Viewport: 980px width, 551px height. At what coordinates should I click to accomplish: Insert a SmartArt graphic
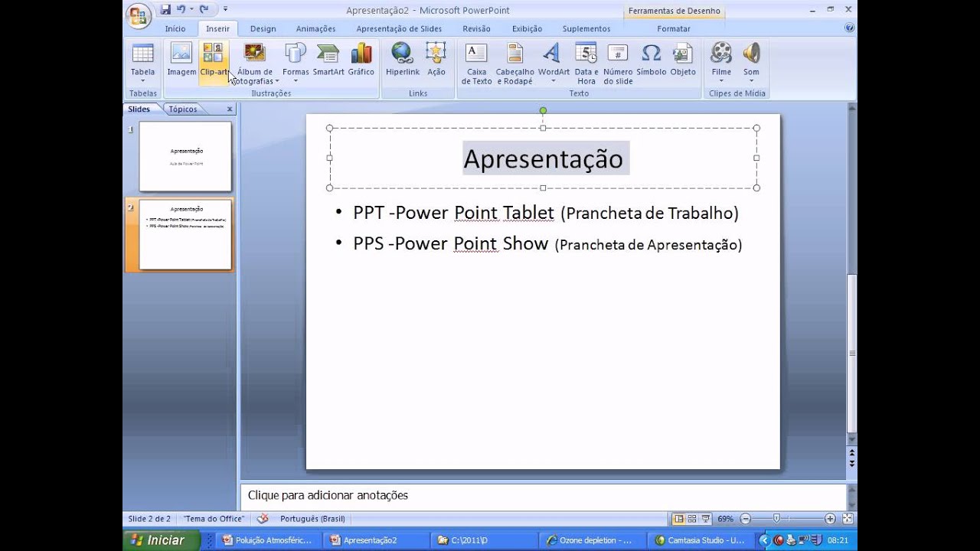click(x=328, y=60)
